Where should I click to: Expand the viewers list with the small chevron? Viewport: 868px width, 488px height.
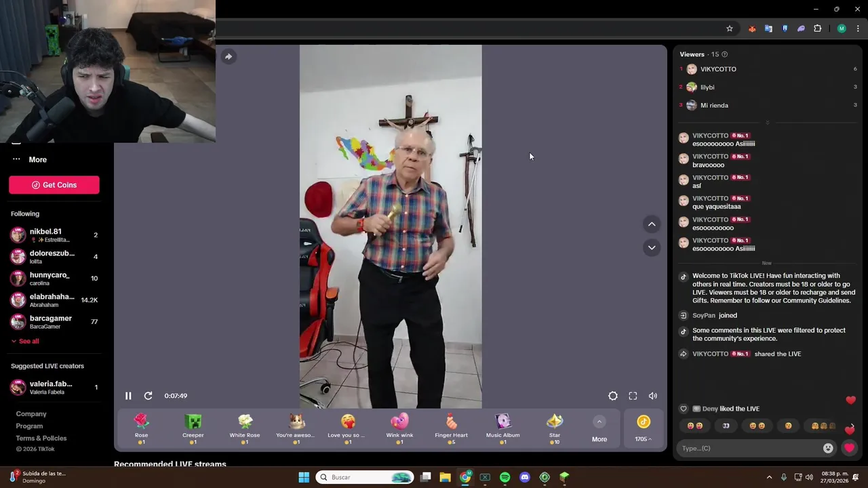click(x=768, y=123)
